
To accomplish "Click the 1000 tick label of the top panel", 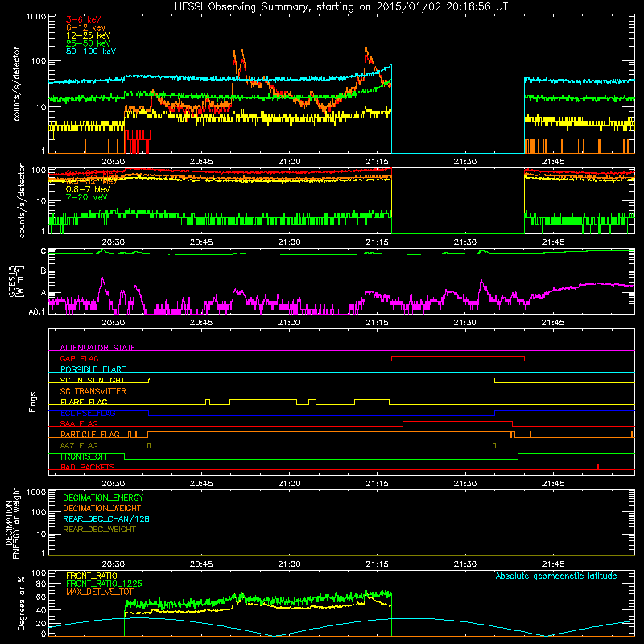I will 36,17.
